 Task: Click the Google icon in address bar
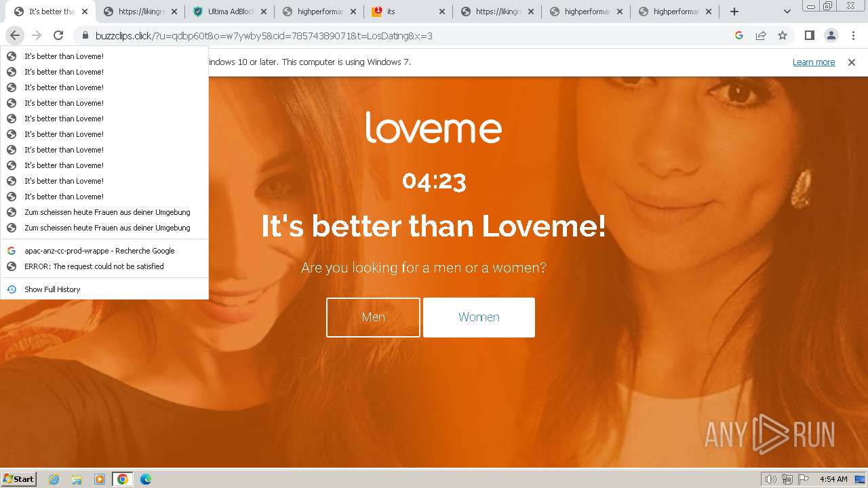(x=739, y=36)
